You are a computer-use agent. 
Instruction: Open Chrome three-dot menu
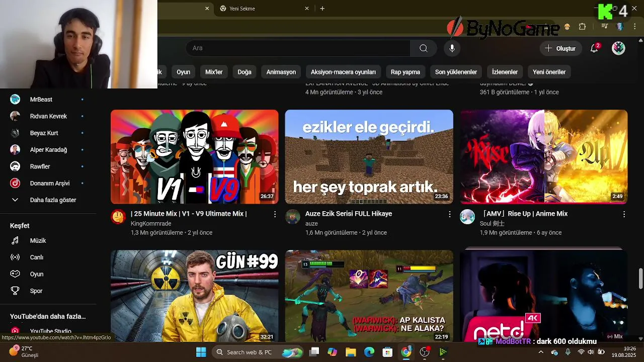pyautogui.click(x=634, y=27)
